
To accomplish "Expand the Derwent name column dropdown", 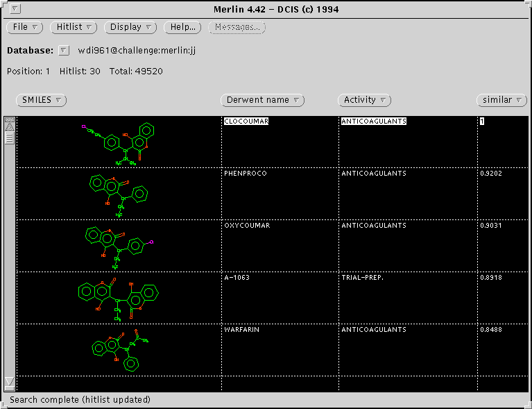I will (x=262, y=100).
